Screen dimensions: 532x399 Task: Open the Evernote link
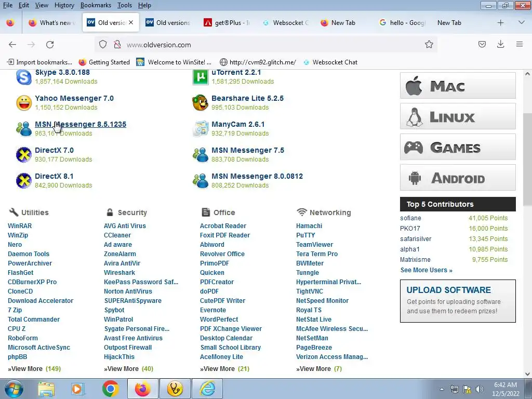pos(212,310)
